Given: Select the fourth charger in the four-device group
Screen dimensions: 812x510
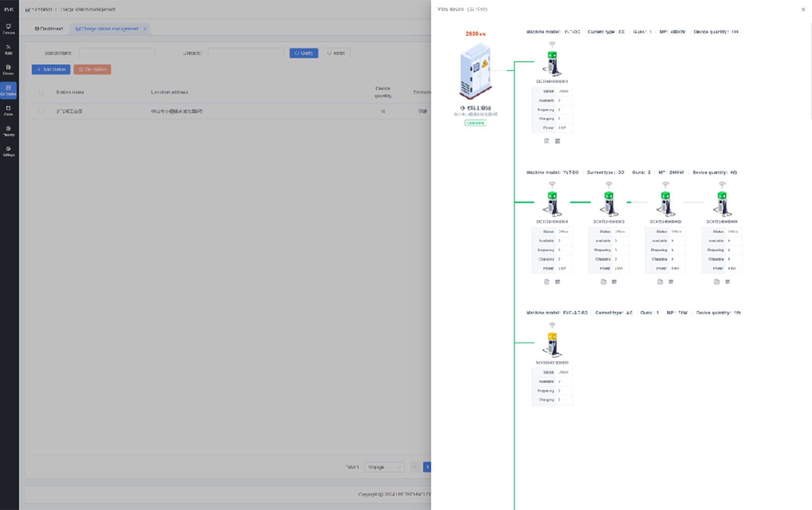Looking at the screenshot, I should (x=722, y=204).
